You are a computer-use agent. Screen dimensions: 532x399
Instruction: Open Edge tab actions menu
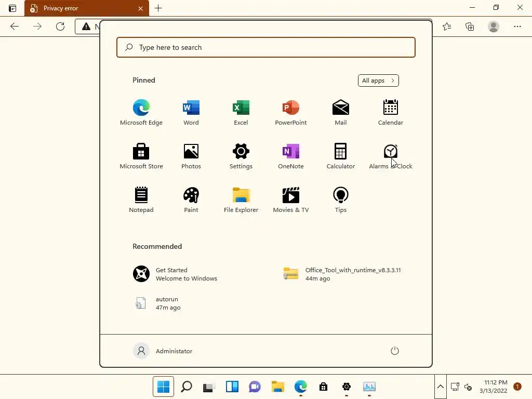[12, 8]
